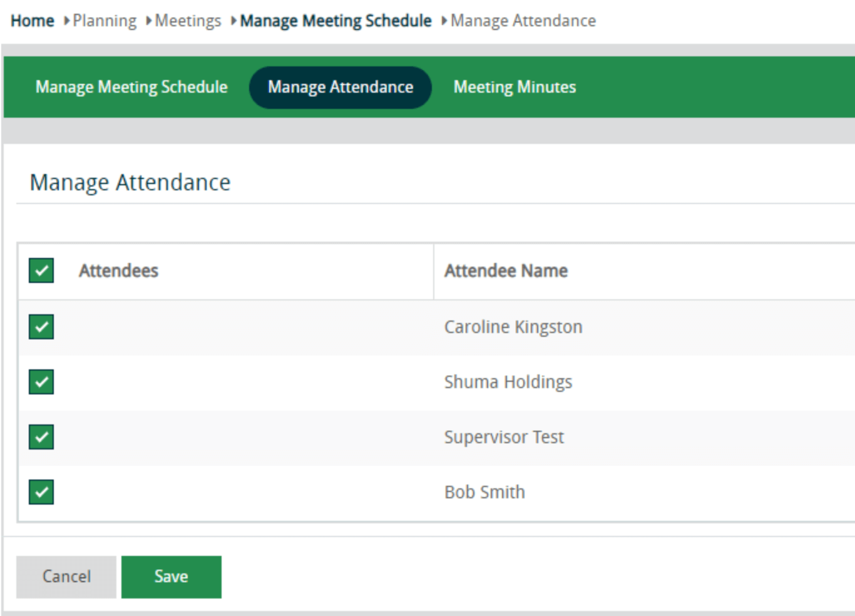Screen dimensions: 855x616
Task: Click the Home breadcrumb link
Action: [x=33, y=21]
